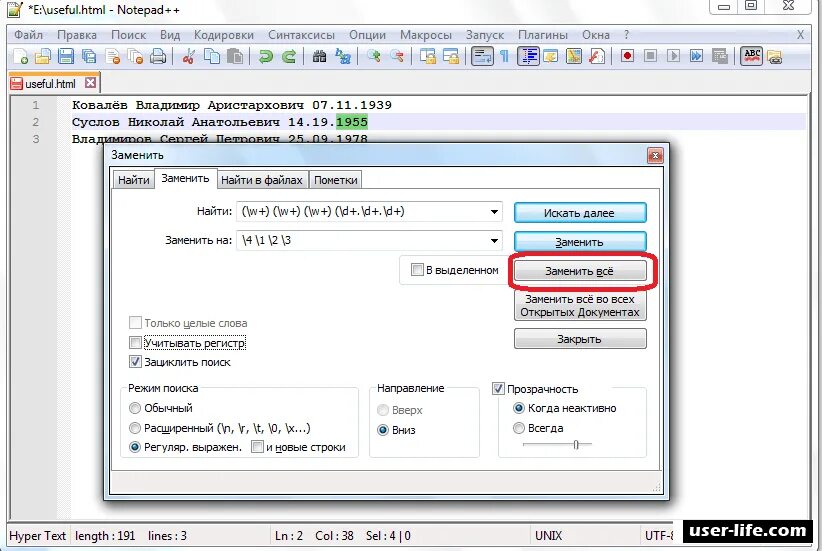The image size is (822, 551).
Task: Open the 'Кодировки' menu
Action: coord(224,35)
